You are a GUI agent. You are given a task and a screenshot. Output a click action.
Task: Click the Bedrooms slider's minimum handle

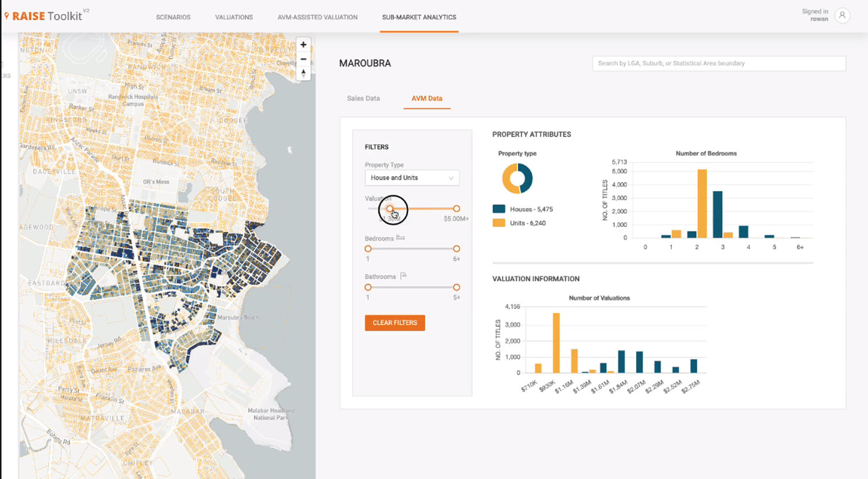[x=368, y=249]
